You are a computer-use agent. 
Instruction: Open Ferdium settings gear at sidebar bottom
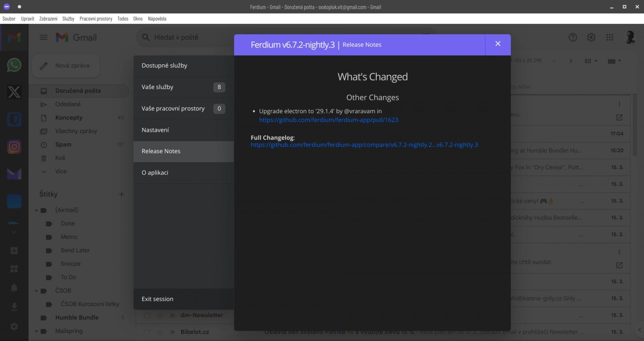(x=14, y=326)
